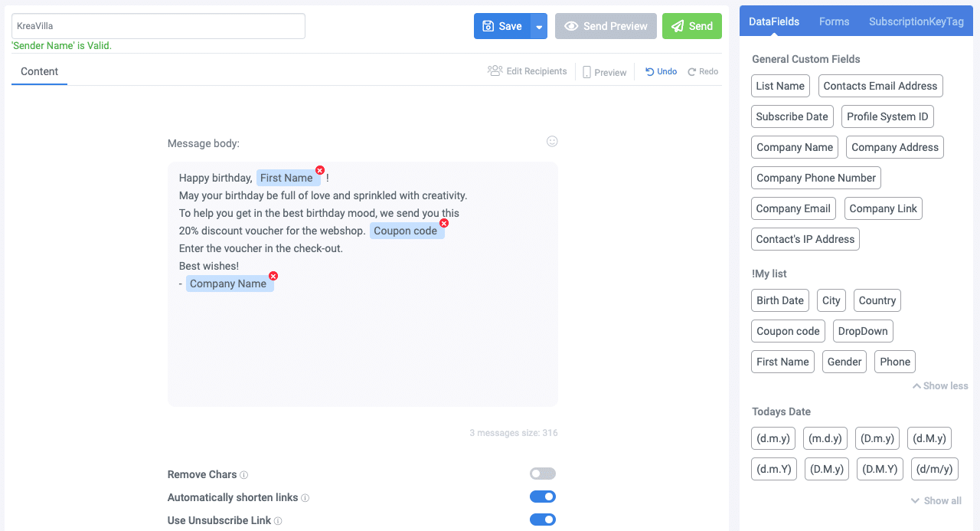Insert the List Name data field
The image size is (980, 531).
click(x=780, y=86)
